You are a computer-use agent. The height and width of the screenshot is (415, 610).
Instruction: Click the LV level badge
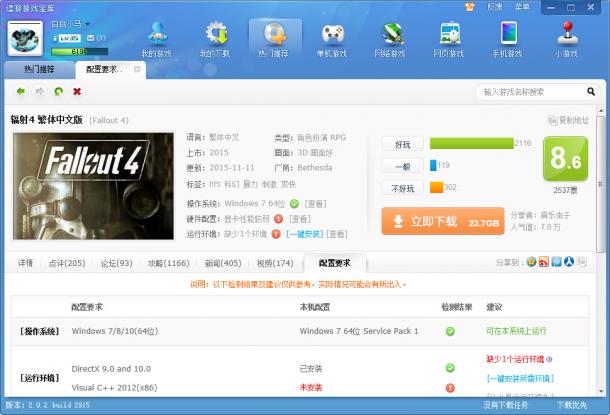point(70,38)
